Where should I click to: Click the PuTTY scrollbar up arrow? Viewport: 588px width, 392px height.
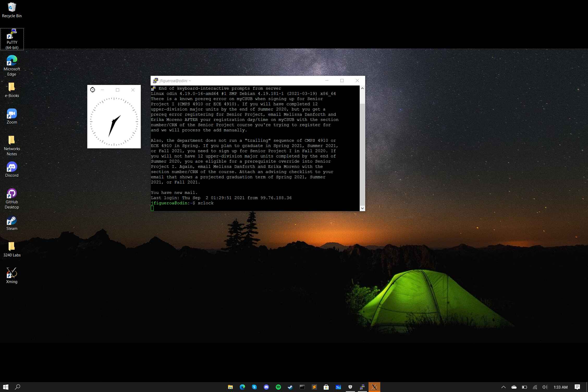362,88
